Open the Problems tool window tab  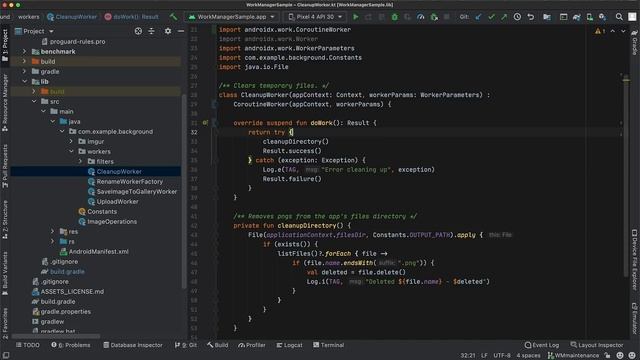[x=71, y=345]
